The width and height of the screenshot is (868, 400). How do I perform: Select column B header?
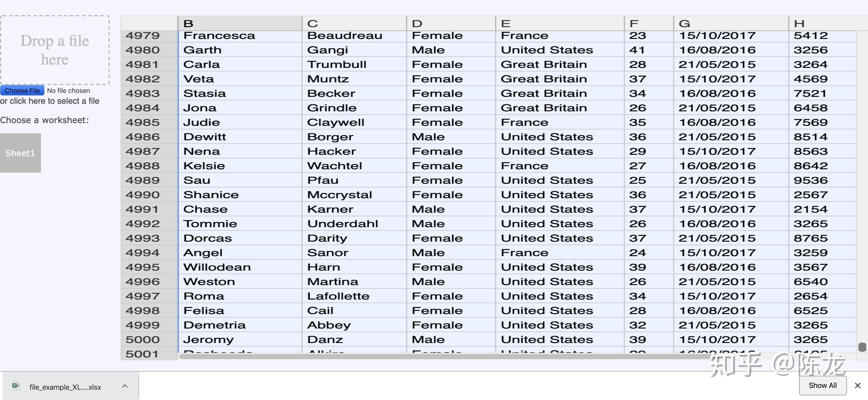239,23
